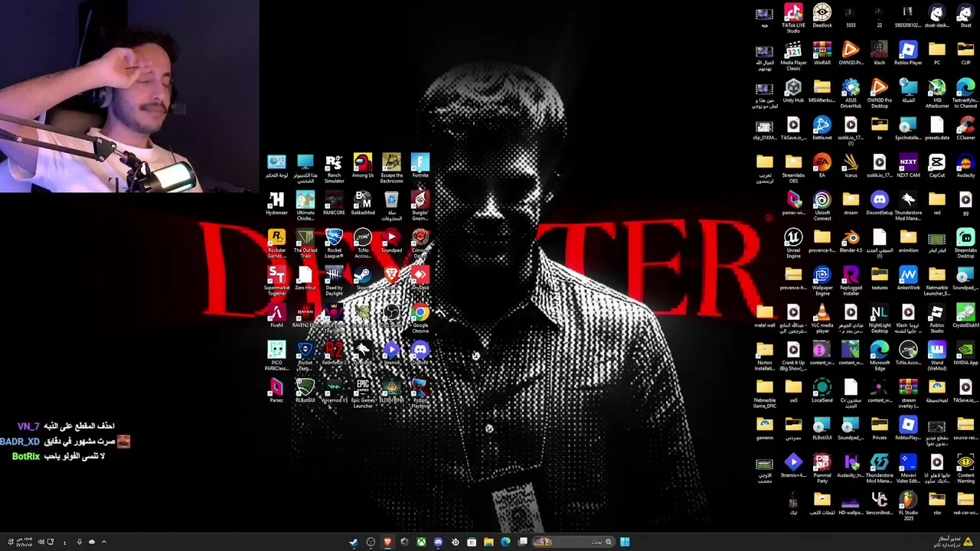The height and width of the screenshot is (551, 980).
Task: Launch Rockstar Games Launcher shortcut
Action: (x=276, y=244)
